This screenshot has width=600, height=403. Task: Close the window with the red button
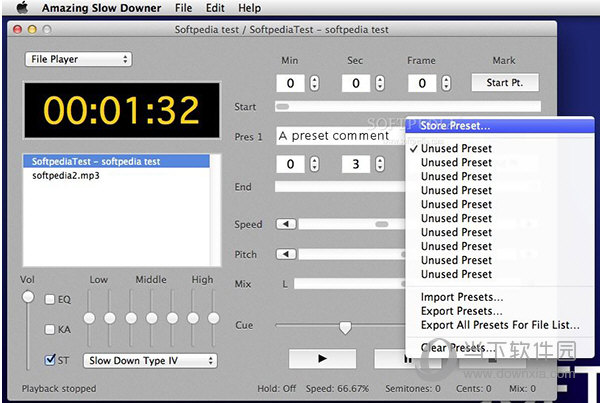17,29
